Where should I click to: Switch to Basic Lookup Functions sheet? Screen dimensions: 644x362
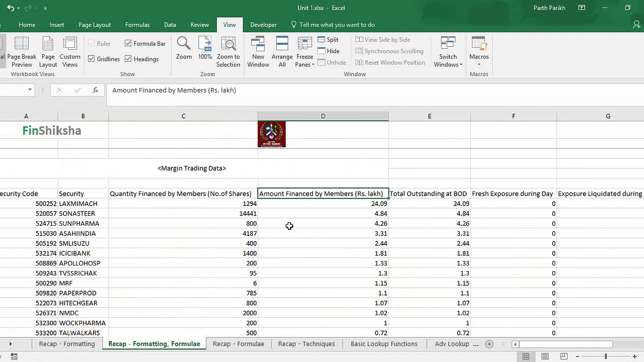point(384,344)
